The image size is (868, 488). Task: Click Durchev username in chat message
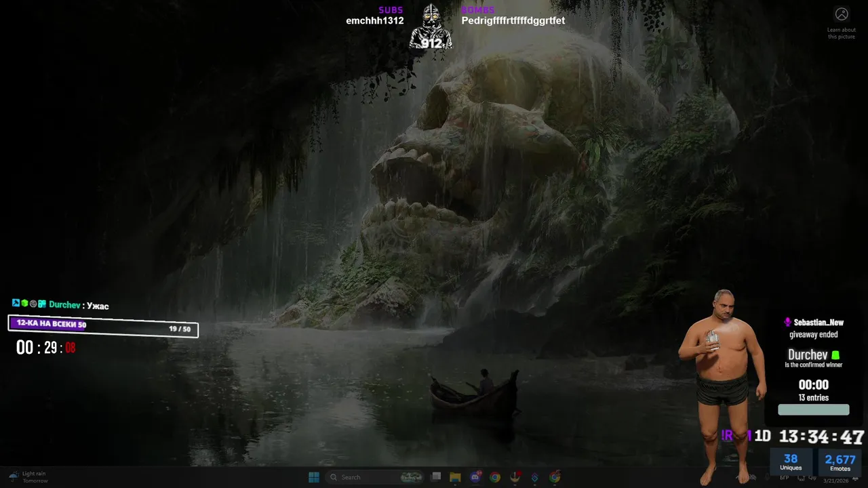(x=65, y=305)
